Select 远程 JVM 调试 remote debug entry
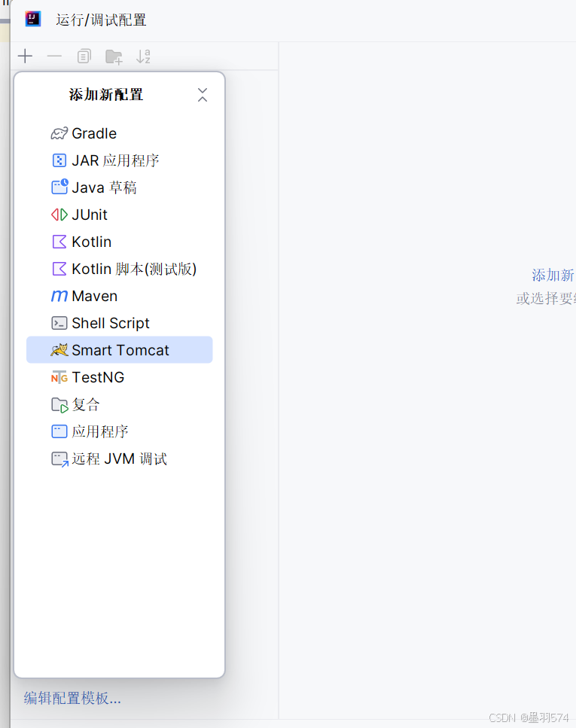Image resolution: width=576 pixels, height=728 pixels. (x=120, y=458)
